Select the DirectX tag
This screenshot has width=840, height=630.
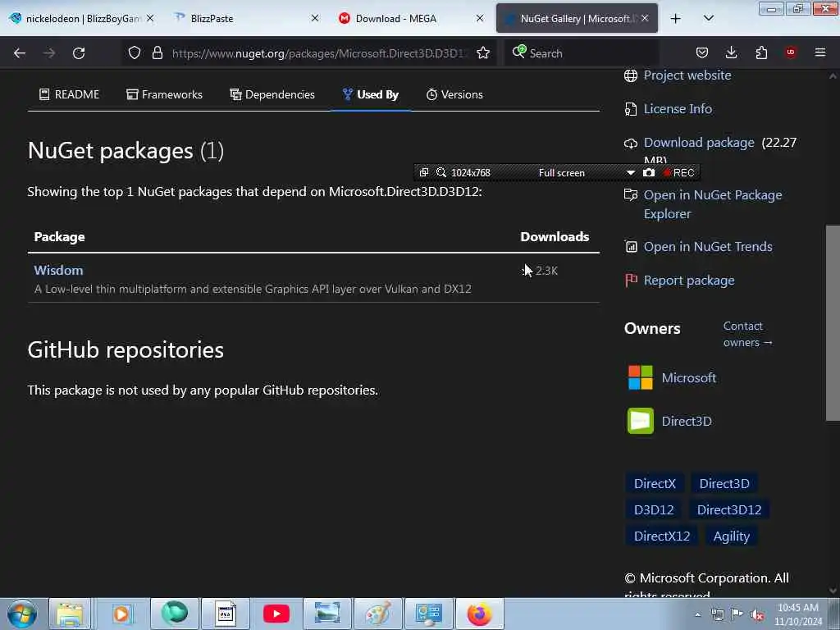coord(655,484)
